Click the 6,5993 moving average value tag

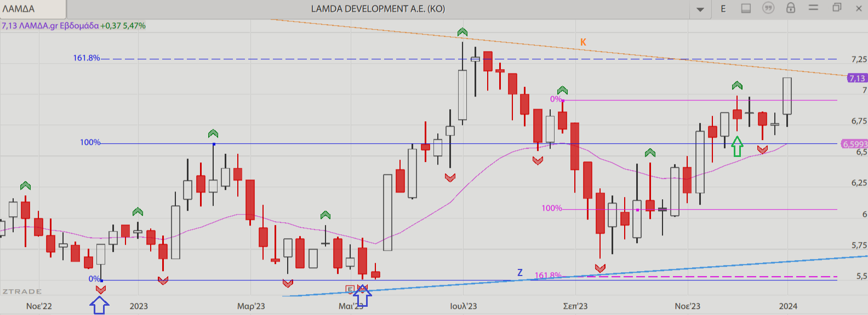tap(855, 144)
